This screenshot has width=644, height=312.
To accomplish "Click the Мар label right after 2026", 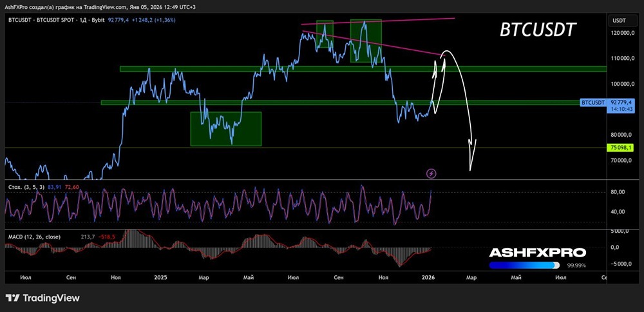I will [471, 277].
